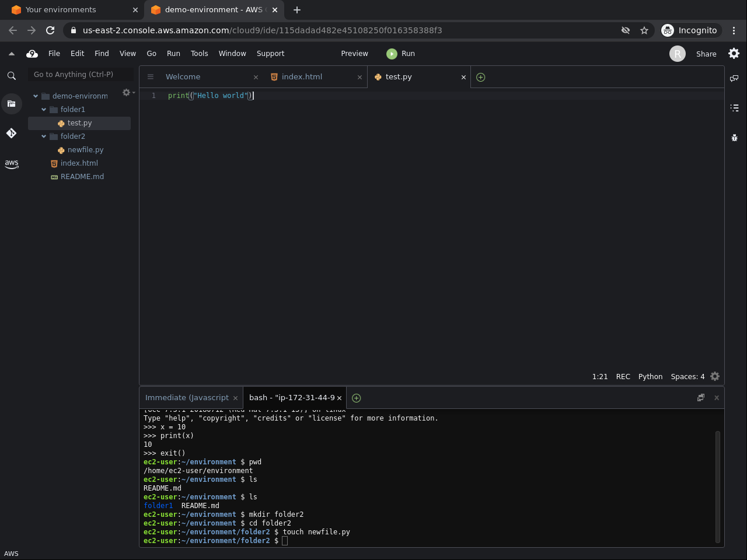The image size is (747, 560).
Task: Open the Python language selector
Action: [650, 377]
